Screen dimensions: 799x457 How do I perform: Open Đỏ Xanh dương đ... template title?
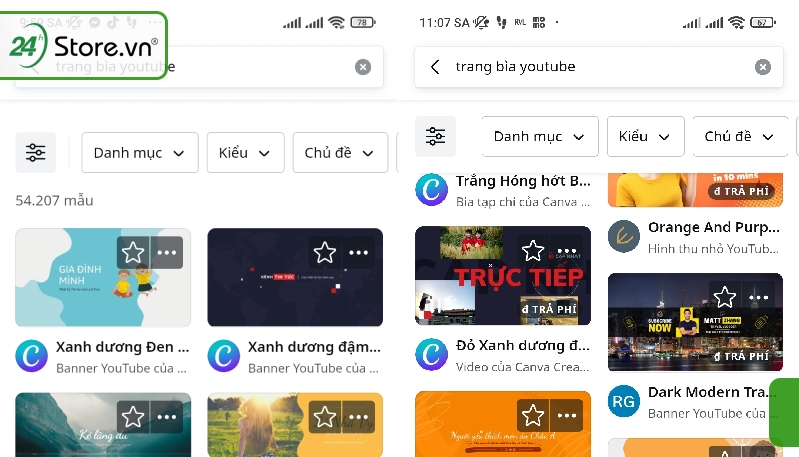[523, 345]
